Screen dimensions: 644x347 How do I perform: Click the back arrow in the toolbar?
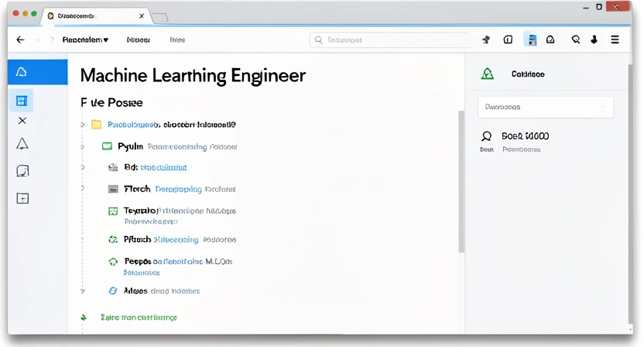[21, 40]
